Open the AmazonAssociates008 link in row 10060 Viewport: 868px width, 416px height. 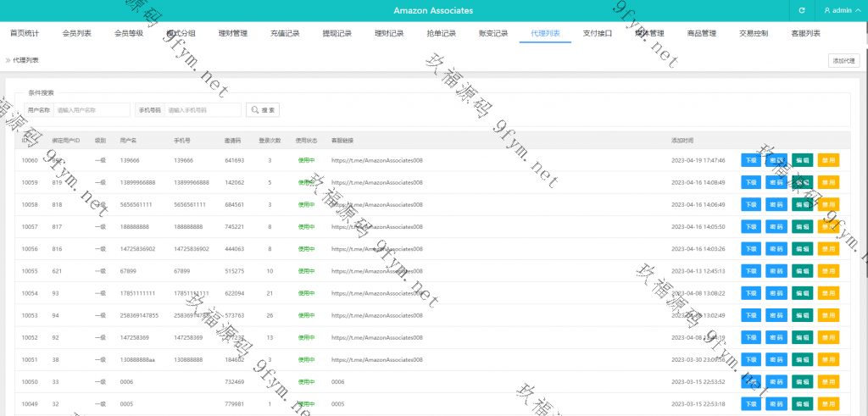tap(377, 160)
